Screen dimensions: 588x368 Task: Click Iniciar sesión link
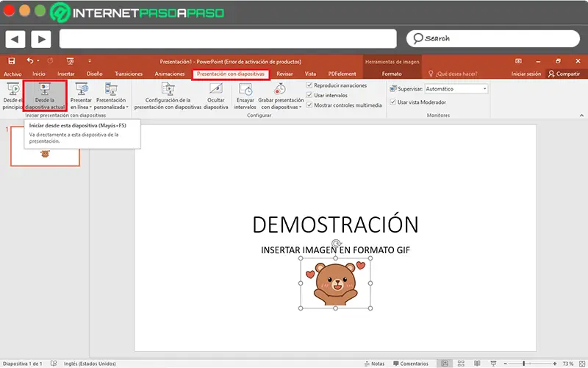[526, 74]
